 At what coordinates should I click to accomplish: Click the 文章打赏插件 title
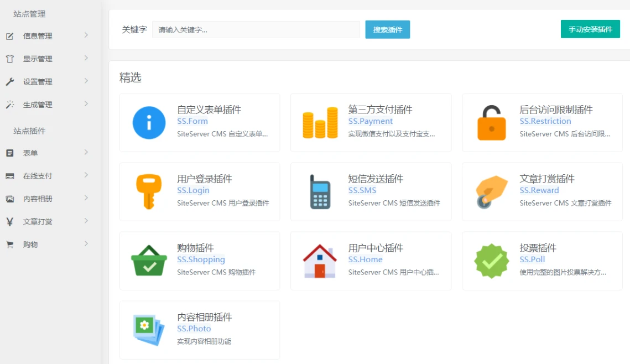pyautogui.click(x=547, y=179)
